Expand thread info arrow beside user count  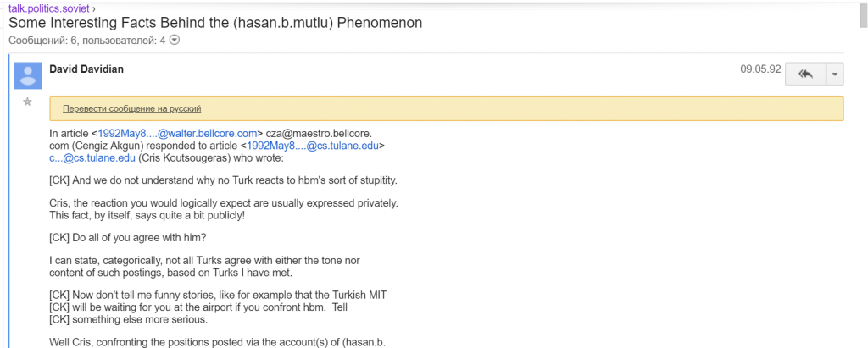pos(175,40)
